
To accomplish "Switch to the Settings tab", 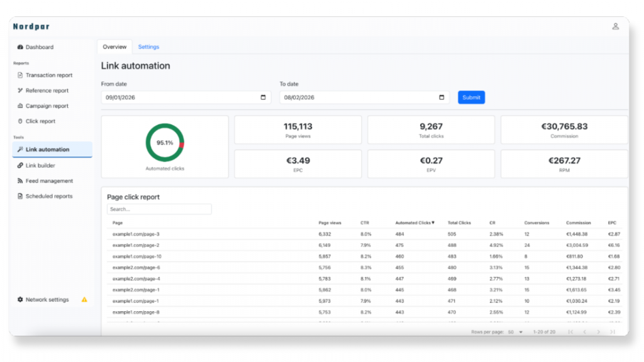I will 148,47.
